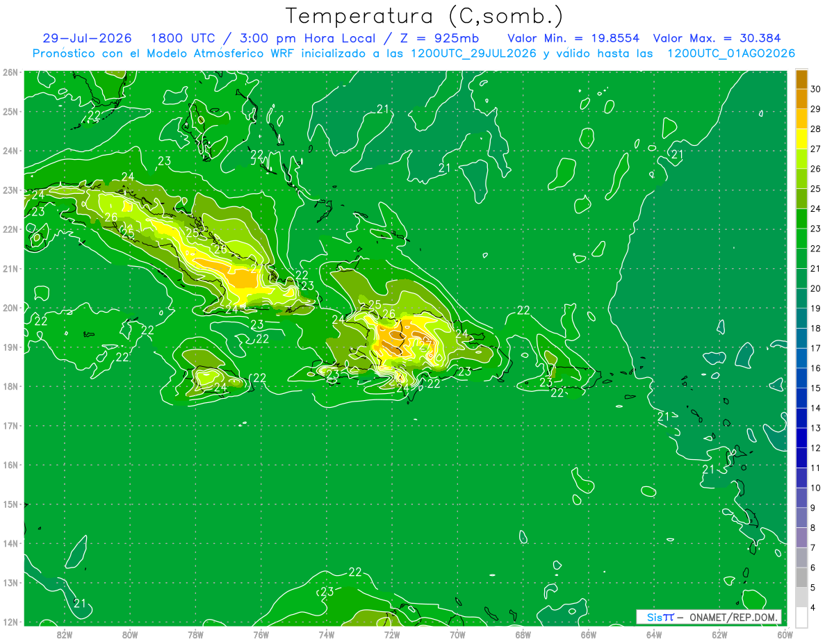834x644 pixels.
Task: Click the '72W' longitude axis label
Action: (x=392, y=634)
